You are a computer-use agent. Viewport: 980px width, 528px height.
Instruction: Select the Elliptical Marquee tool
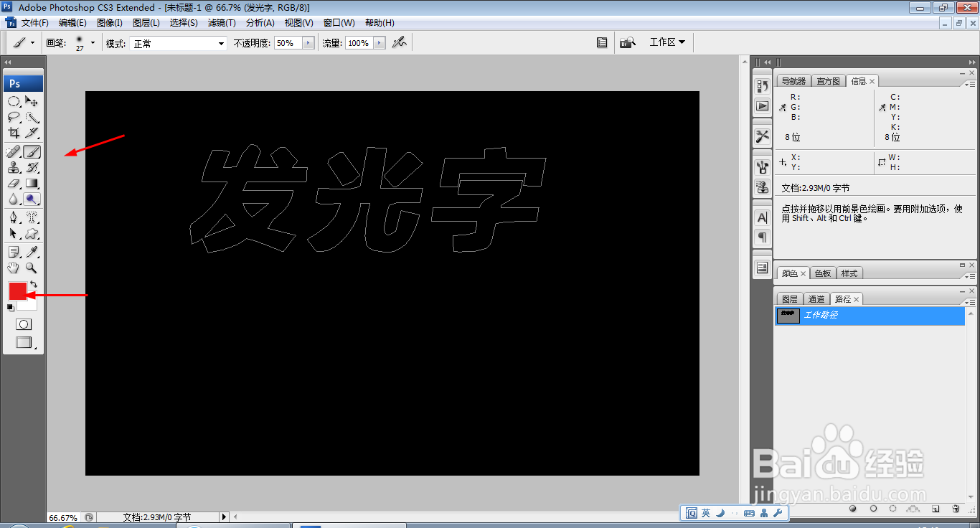point(14,101)
